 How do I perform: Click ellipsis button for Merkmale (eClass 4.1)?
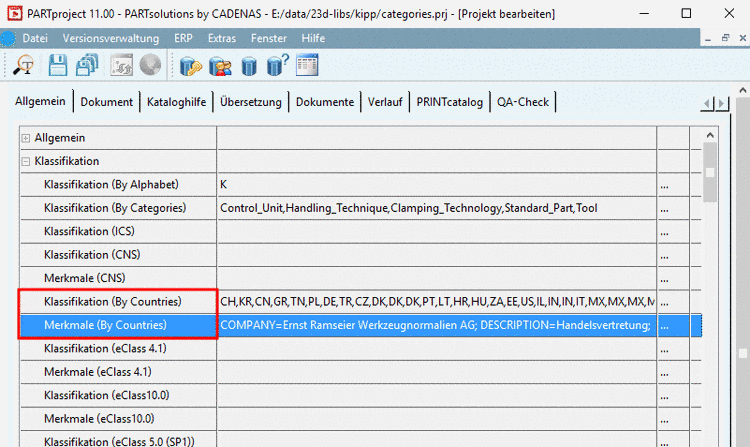tap(664, 372)
